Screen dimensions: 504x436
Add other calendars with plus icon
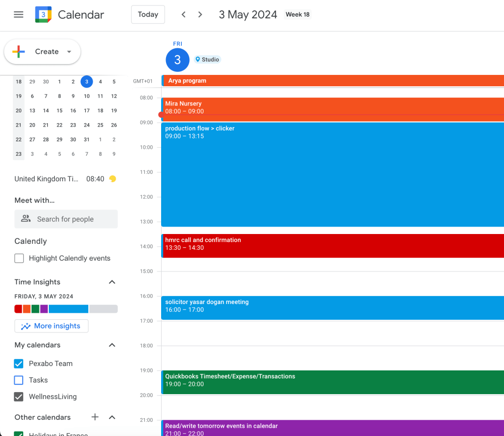tap(95, 417)
